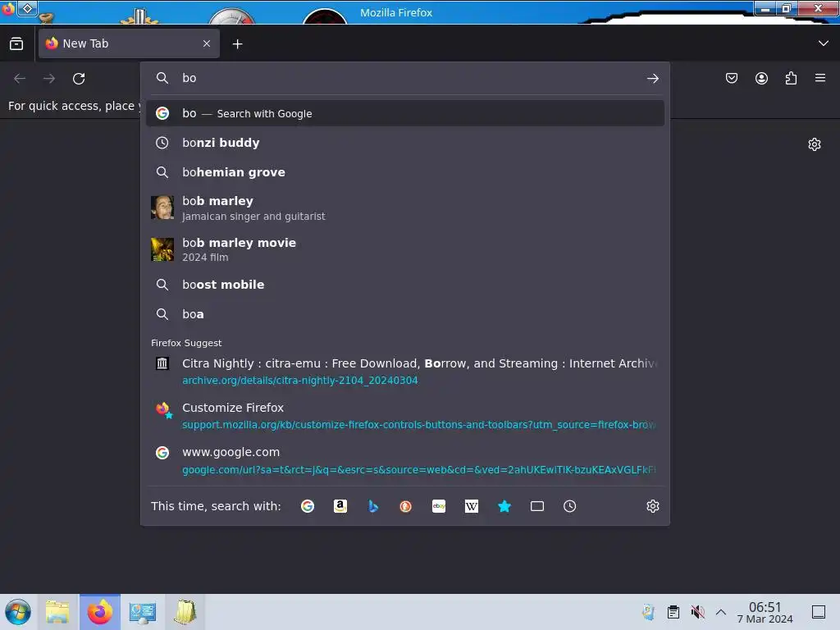Screen dimensions: 840x630
Task: Reload the current page
Action: (79, 79)
